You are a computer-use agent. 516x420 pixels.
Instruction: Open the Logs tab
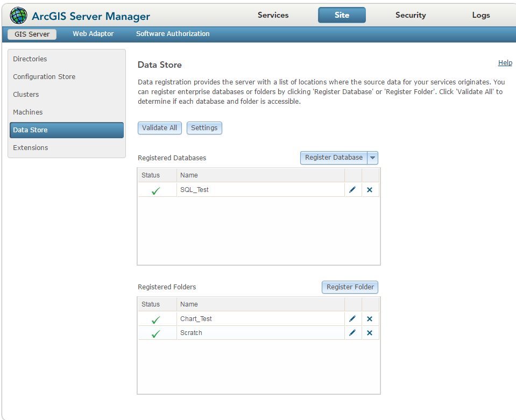click(481, 15)
